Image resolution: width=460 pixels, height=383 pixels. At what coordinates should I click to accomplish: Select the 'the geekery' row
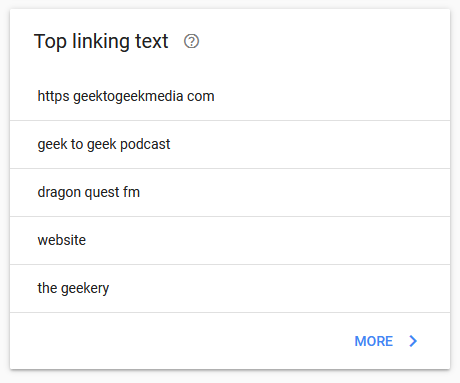pyautogui.click(x=230, y=288)
